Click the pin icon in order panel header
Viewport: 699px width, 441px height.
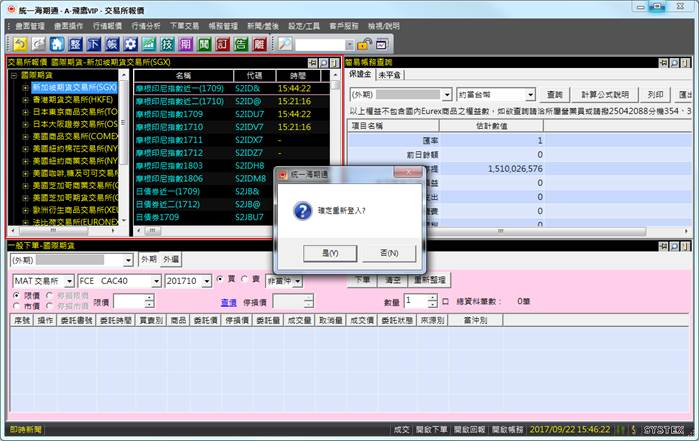tap(664, 246)
